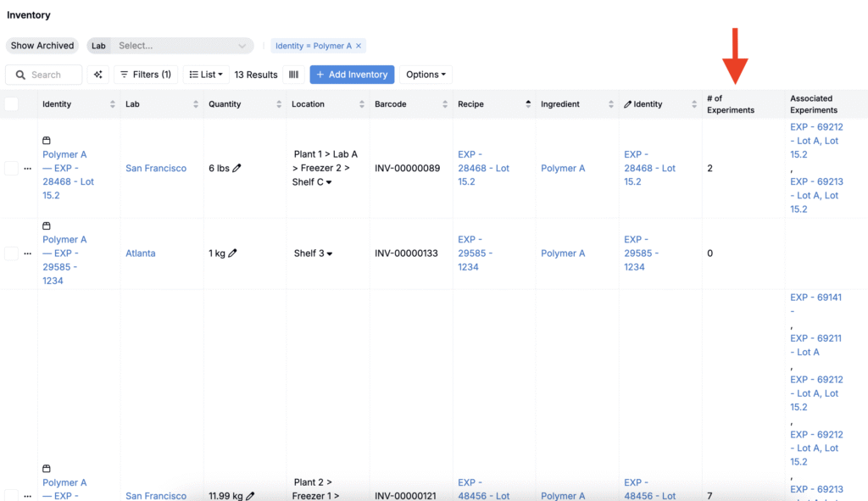Click the barcode scan icon
The width and height of the screenshot is (868, 501).
click(293, 75)
